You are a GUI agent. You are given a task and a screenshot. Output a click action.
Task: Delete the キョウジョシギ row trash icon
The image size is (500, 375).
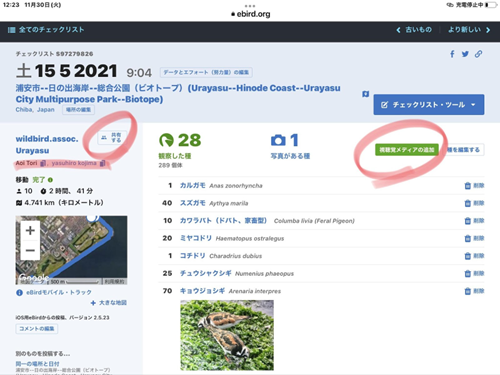(468, 291)
